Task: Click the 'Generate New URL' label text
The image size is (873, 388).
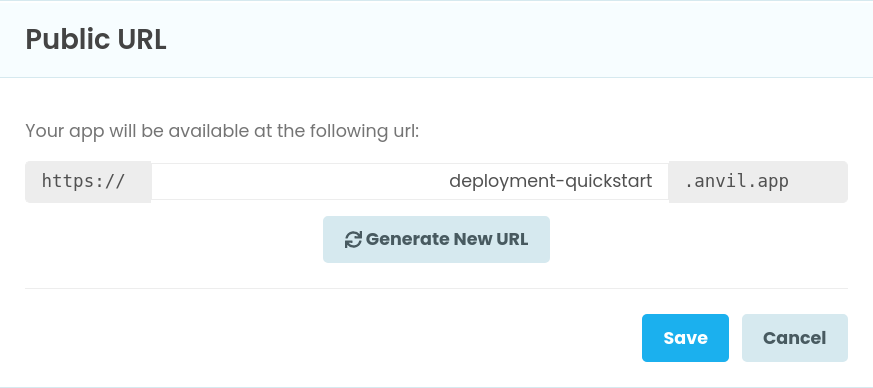Action: [x=447, y=239]
